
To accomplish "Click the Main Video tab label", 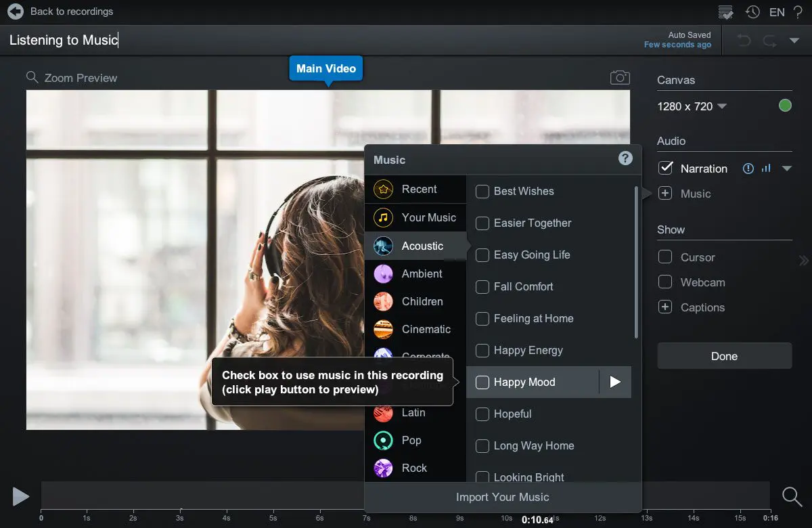I will (326, 68).
